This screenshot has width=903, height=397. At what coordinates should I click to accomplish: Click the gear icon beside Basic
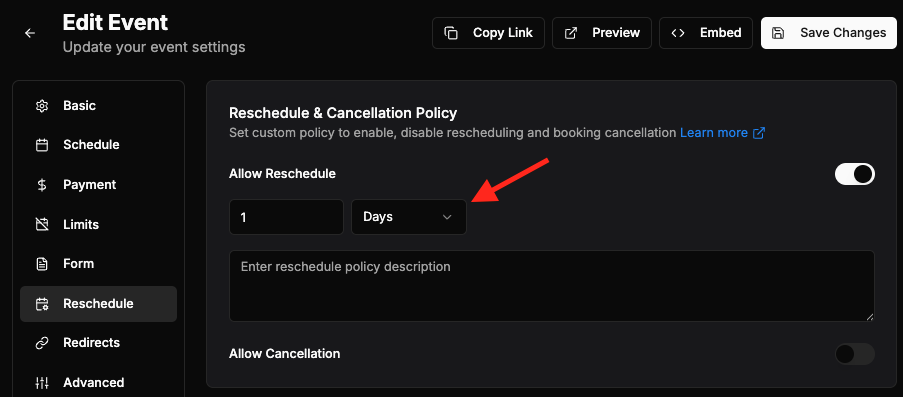(x=42, y=106)
